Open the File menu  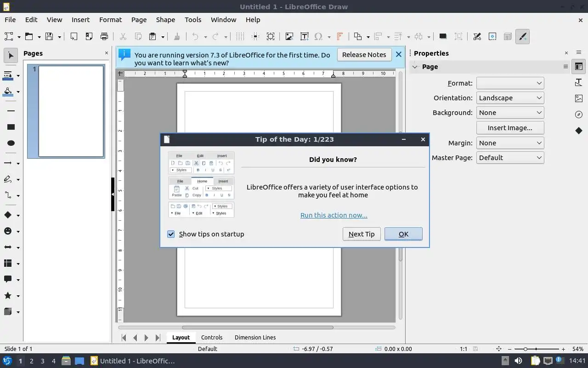click(10, 20)
